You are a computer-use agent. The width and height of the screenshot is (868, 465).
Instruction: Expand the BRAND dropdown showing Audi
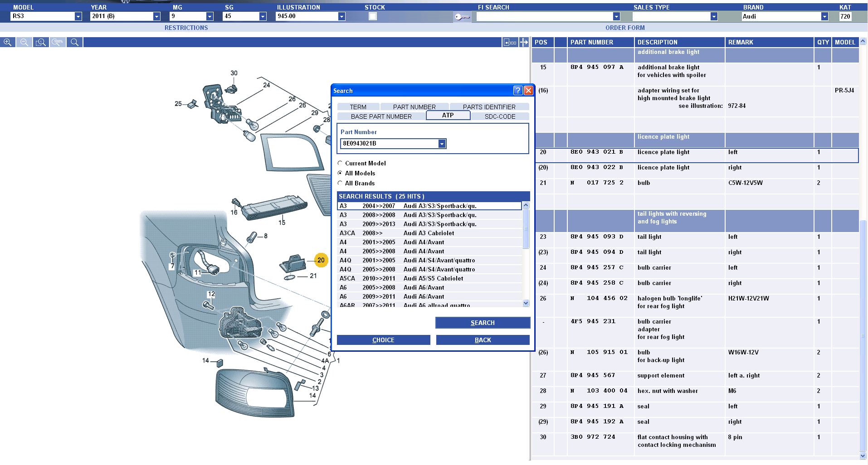(824, 16)
